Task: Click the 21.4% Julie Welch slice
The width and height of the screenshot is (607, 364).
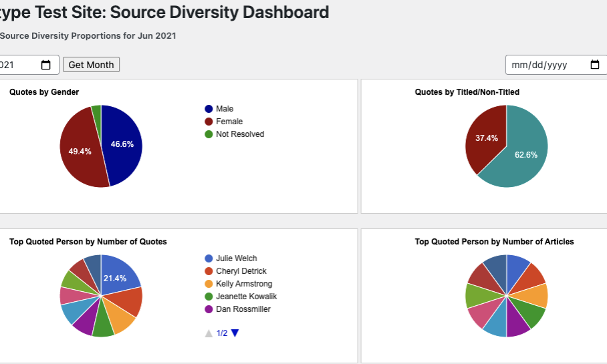Action: tap(120, 274)
